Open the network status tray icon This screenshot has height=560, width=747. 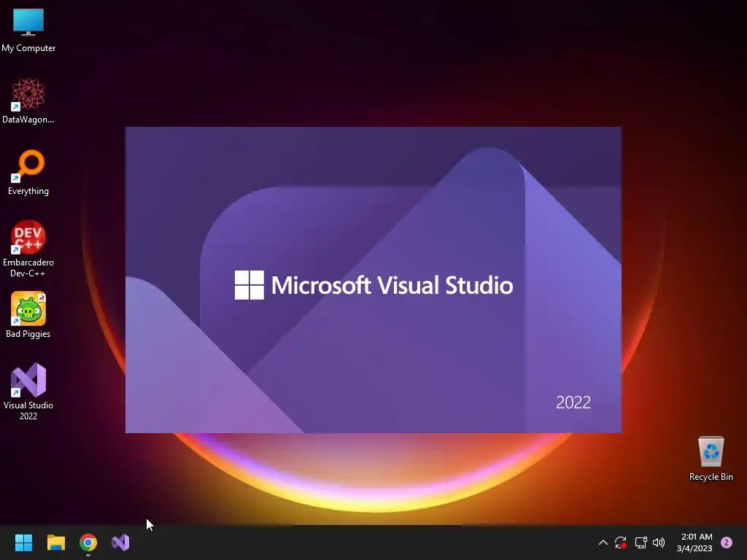(640, 542)
